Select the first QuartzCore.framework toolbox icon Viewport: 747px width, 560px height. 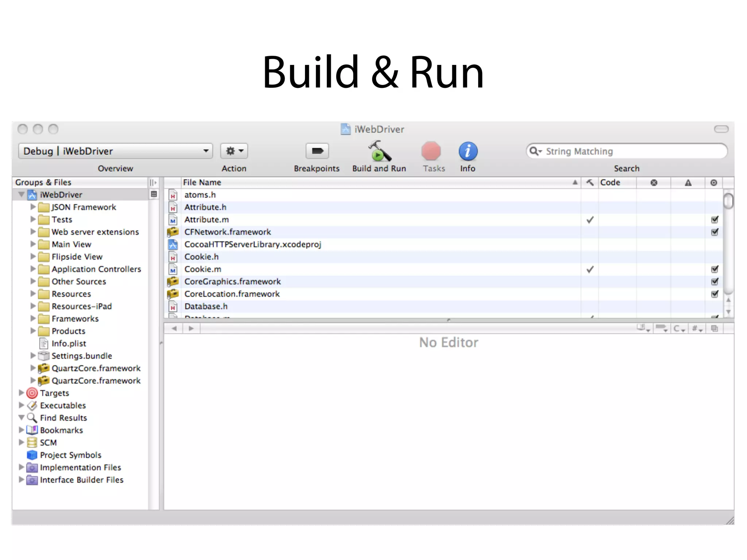tap(44, 368)
